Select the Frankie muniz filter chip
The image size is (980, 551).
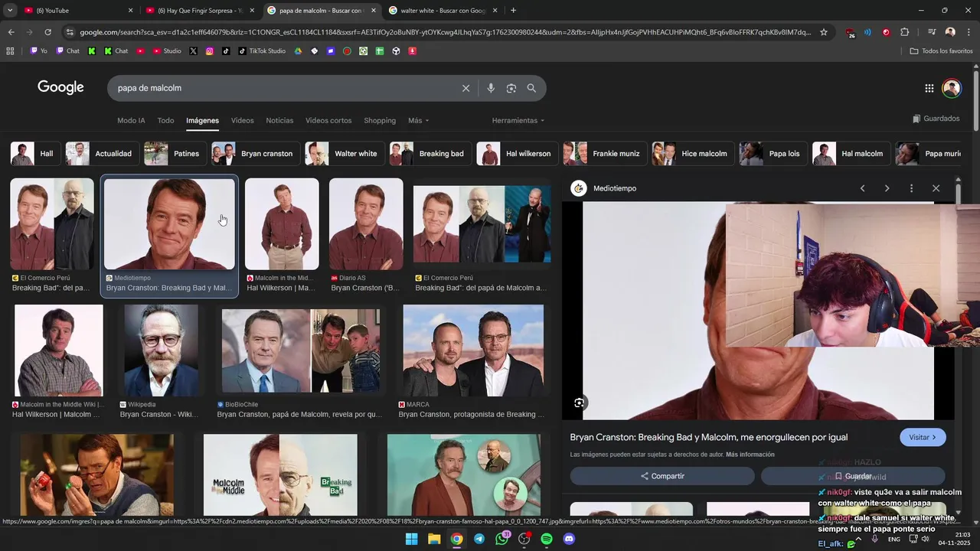(604, 154)
